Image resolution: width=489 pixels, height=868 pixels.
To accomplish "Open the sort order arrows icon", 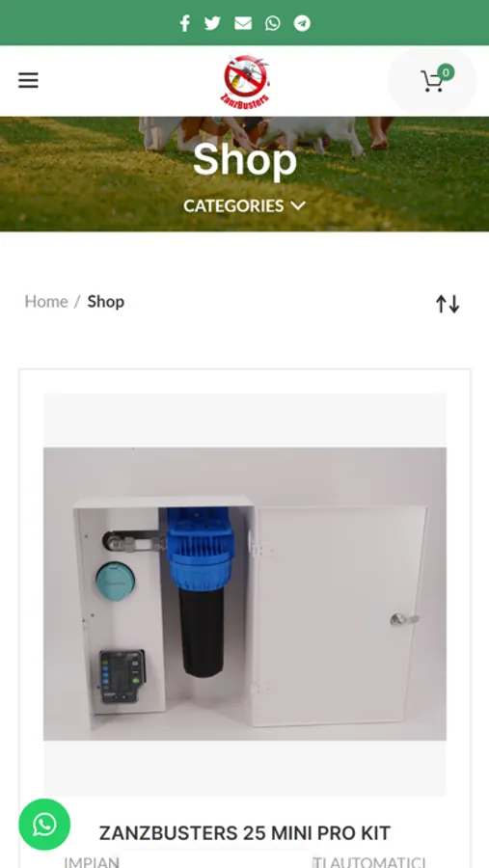I will pos(448,304).
